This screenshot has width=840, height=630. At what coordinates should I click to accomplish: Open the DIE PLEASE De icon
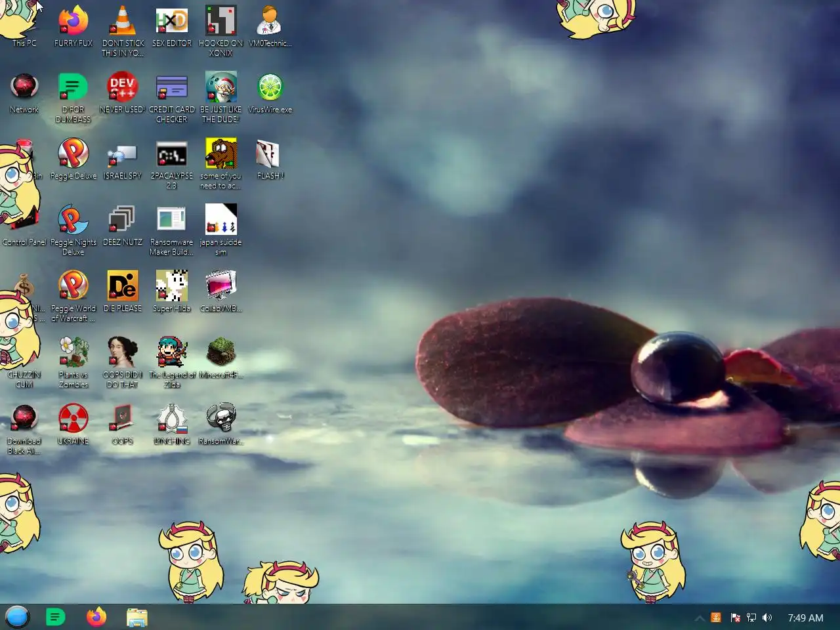point(123,286)
